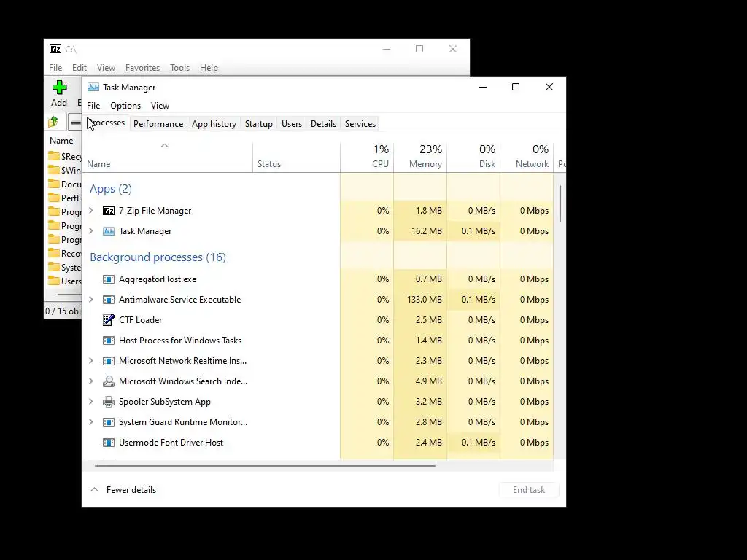Sort processes by CPU column header

click(x=367, y=156)
